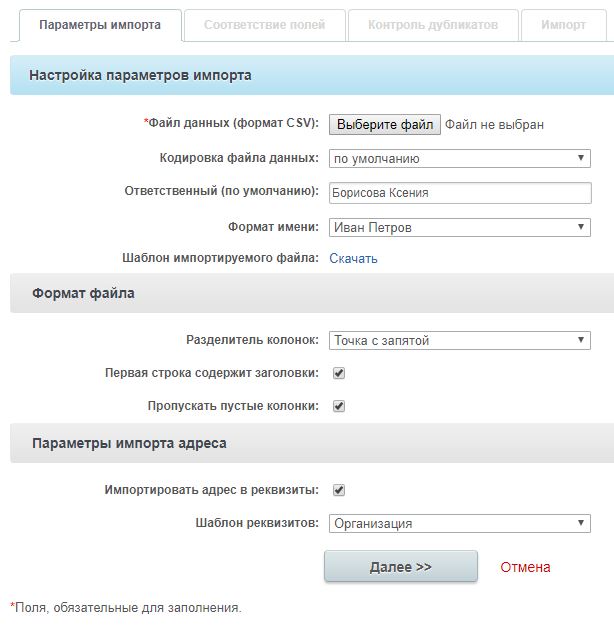Click the Формат файла section header
The width and height of the screenshot is (614, 626).
(x=312, y=293)
